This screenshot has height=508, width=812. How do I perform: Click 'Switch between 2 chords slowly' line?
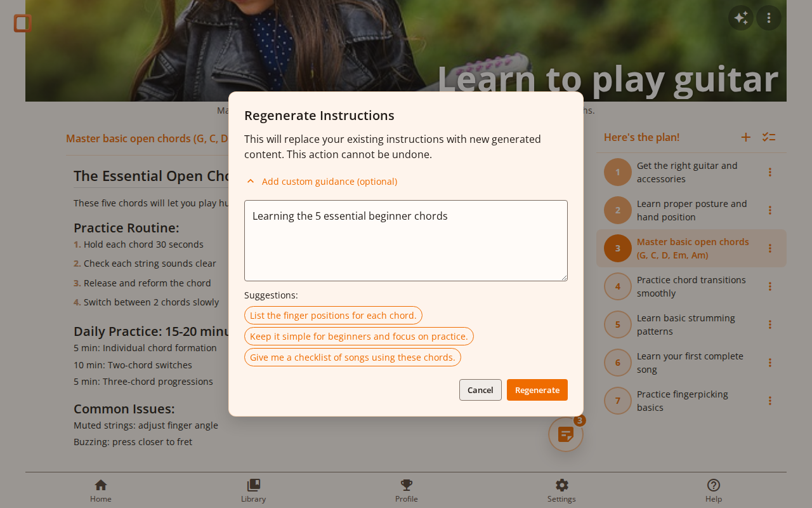[x=151, y=302]
